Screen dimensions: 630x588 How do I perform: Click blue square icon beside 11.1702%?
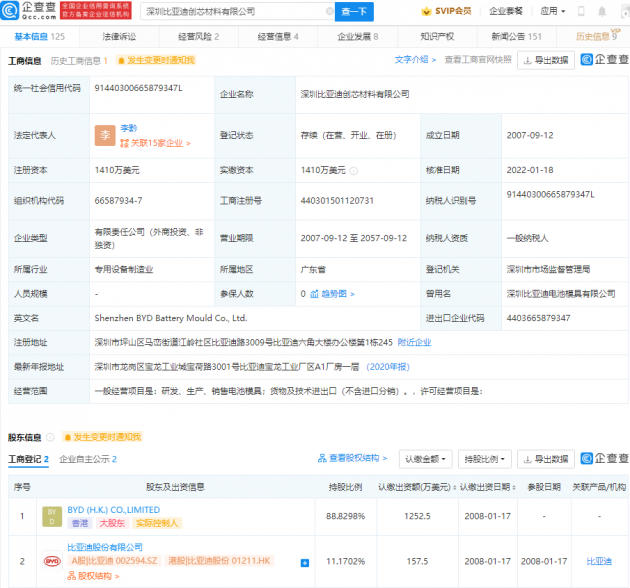coord(305,563)
